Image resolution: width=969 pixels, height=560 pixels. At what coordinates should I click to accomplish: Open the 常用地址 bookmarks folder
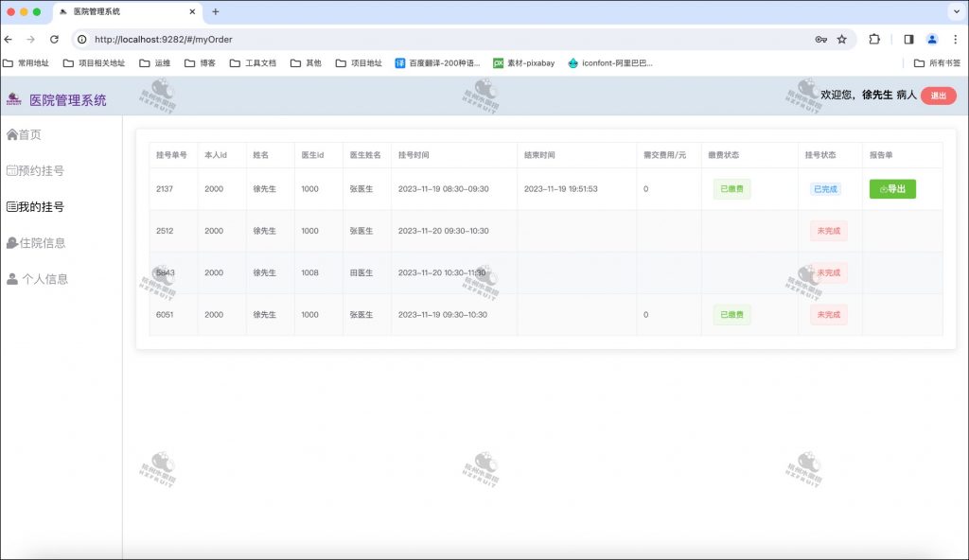point(26,63)
